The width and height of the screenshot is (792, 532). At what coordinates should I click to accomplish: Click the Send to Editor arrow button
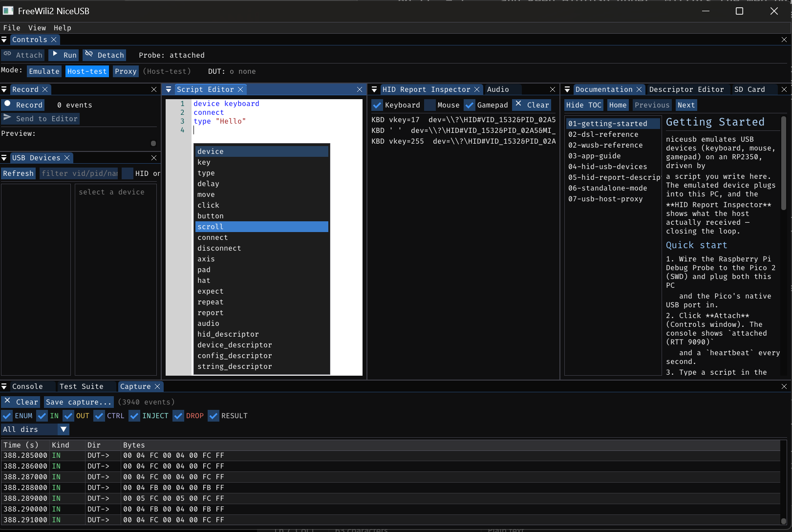pos(40,119)
